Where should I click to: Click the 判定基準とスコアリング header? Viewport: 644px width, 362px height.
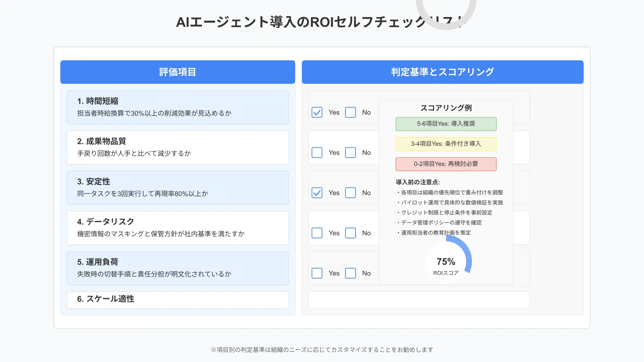(x=443, y=72)
